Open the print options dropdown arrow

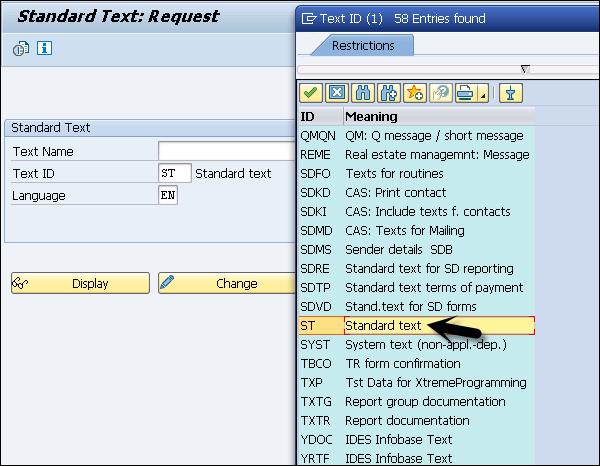pyautogui.click(x=483, y=93)
